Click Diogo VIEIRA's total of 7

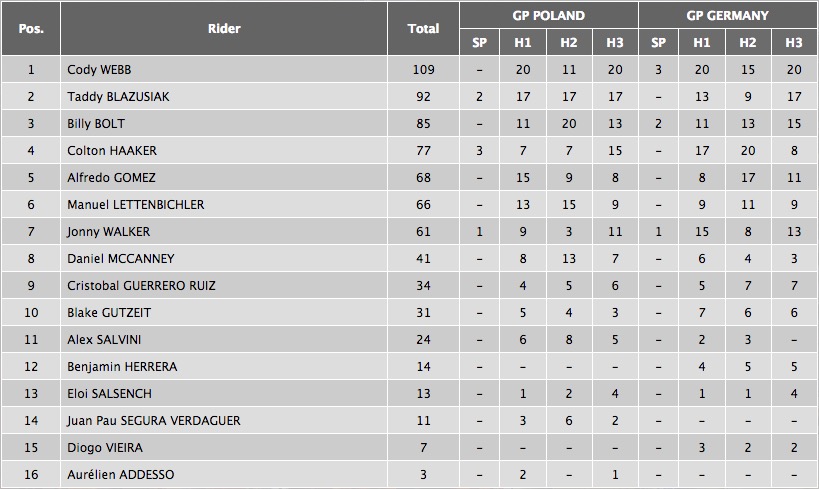pos(423,448)
